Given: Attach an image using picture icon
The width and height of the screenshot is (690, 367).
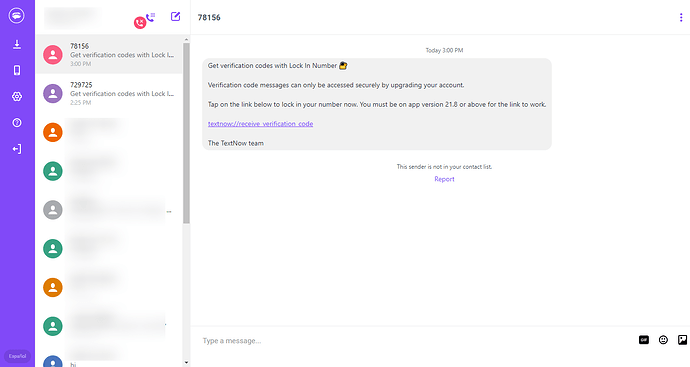Looking at the screenshot, I should pyautogui.click(x=683, y=340).
